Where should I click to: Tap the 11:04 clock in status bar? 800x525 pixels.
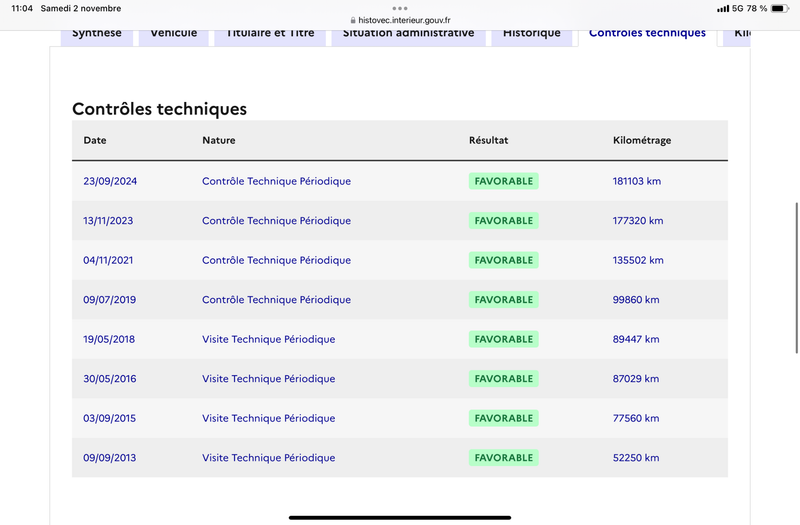22,8
